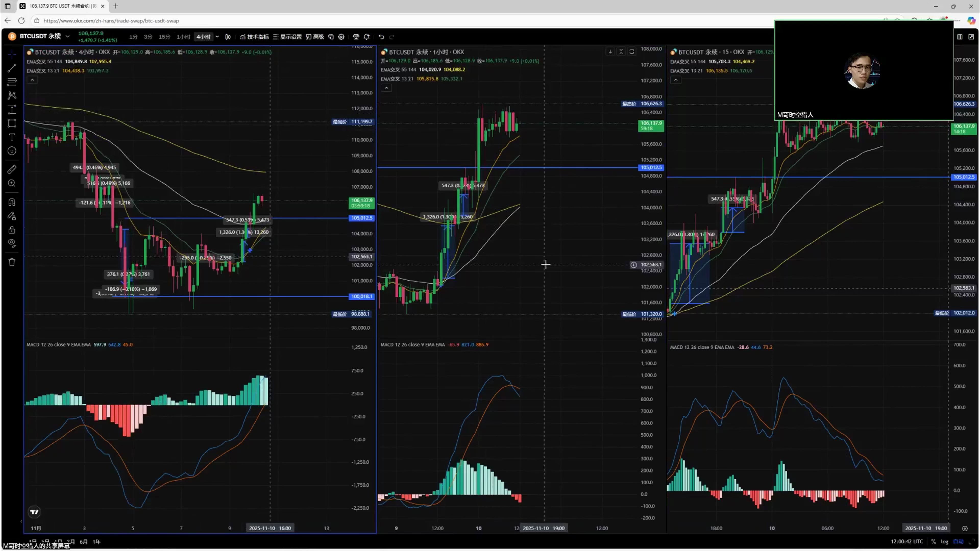Screen dimensions: 980x551
Task: Move the 1小时 pane down with arrow
Action: (x=610, y=52)
